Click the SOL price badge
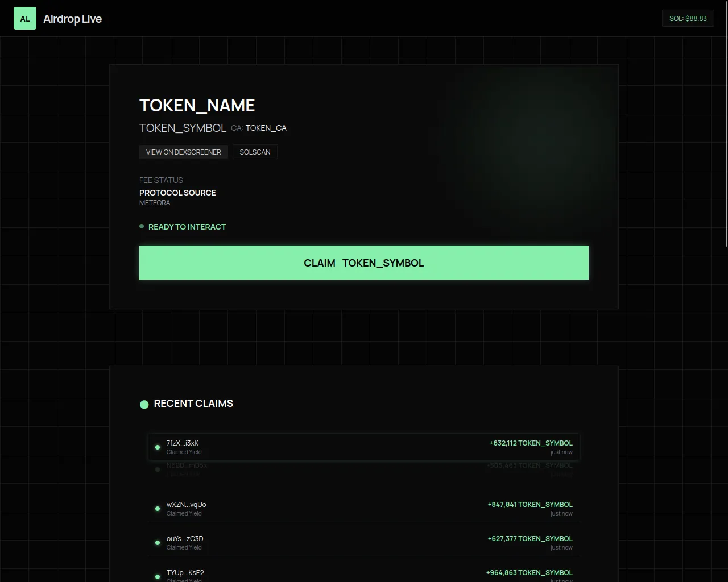This screenshot has height=582, width=728. point(688,18)
